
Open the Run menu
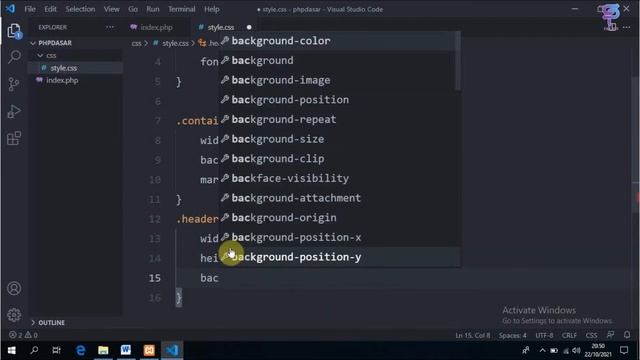[x=153, y=9]
